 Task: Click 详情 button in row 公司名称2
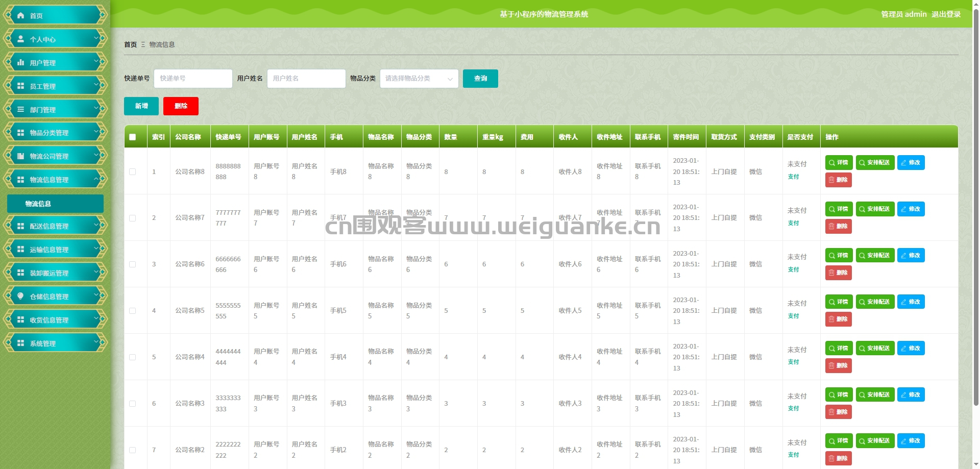coord(839,441)
